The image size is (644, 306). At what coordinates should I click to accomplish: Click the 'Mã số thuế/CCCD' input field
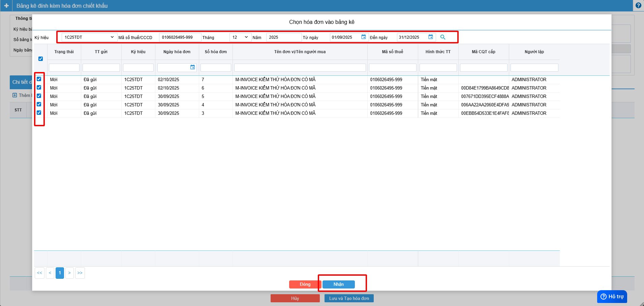180,37
